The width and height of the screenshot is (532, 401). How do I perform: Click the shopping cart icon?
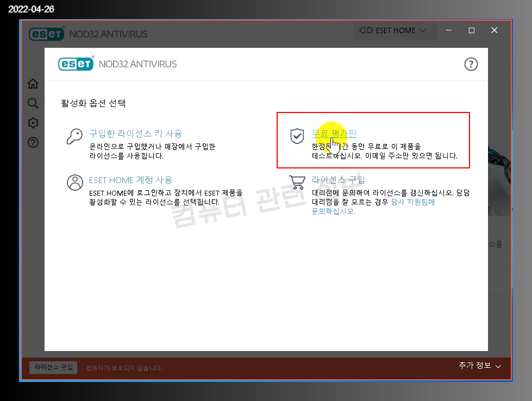click(297, 182)
